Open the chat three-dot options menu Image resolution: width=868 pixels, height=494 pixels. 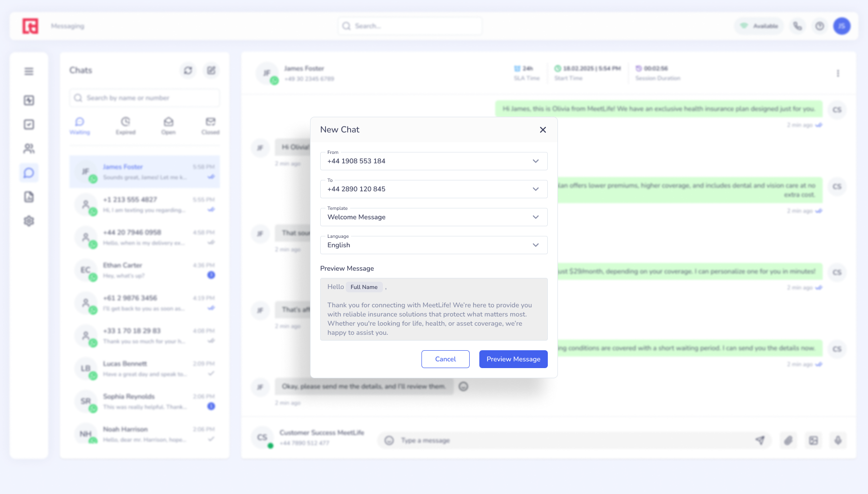[x=838, y=73]
